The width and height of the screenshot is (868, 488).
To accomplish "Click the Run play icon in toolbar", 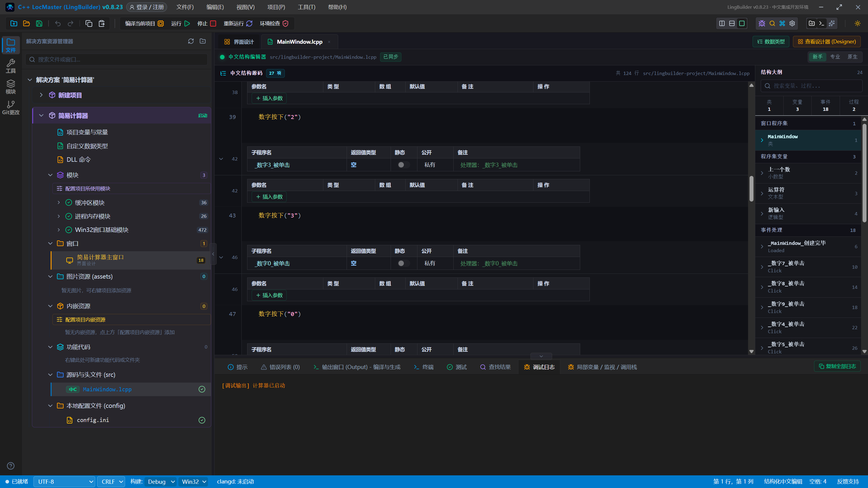I will [187, 23].
